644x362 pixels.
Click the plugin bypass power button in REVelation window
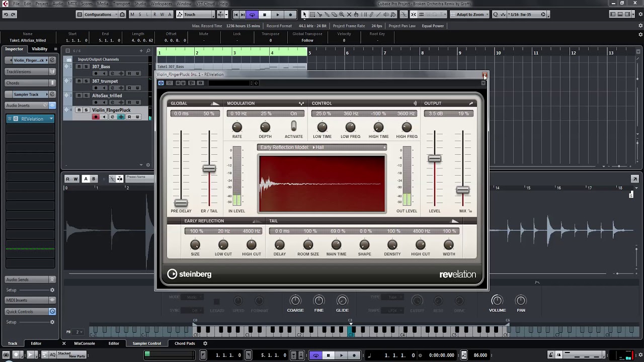(x=161, y=83)
